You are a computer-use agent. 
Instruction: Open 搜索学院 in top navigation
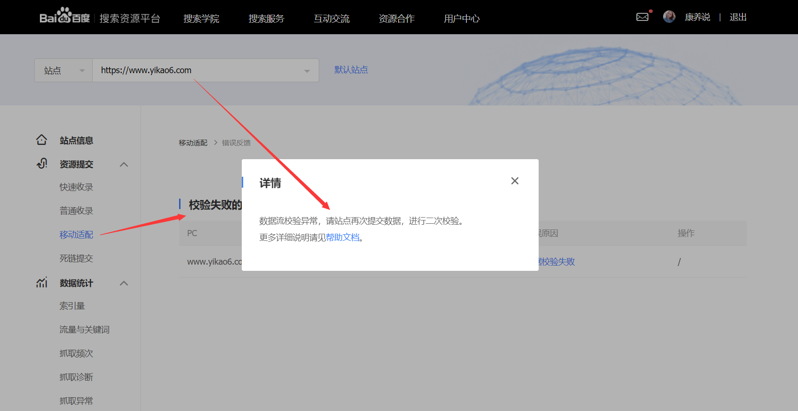tap(201, 18)
